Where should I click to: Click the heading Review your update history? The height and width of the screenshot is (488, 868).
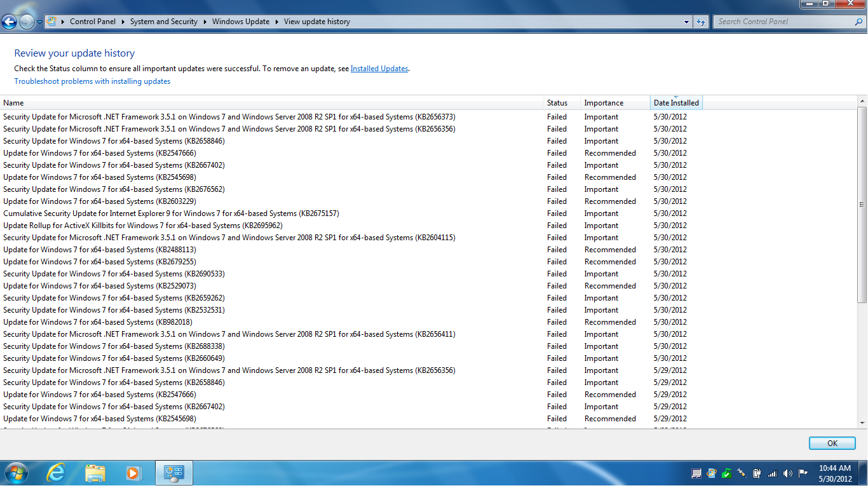74,53
